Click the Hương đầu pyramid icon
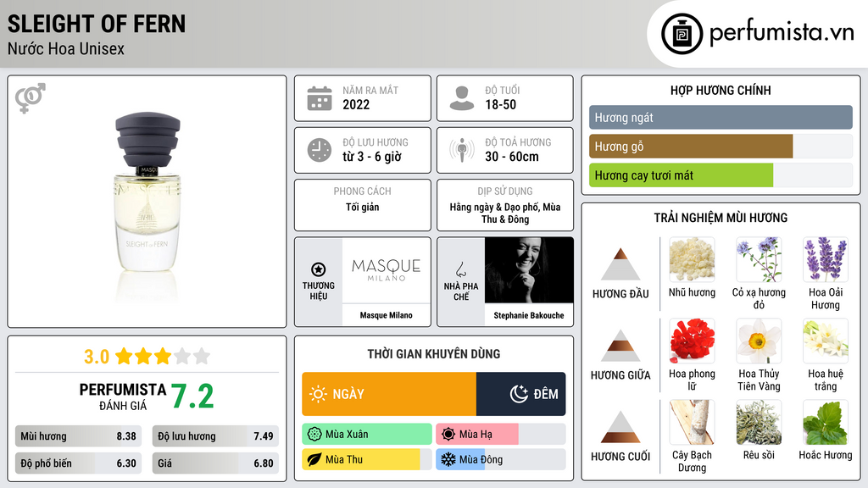The image size is (868, 488). [620, 264]
